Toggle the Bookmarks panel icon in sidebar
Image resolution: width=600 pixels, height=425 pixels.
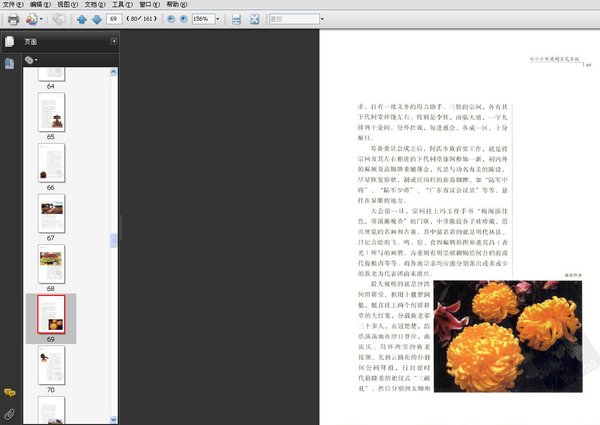[9, 63]
